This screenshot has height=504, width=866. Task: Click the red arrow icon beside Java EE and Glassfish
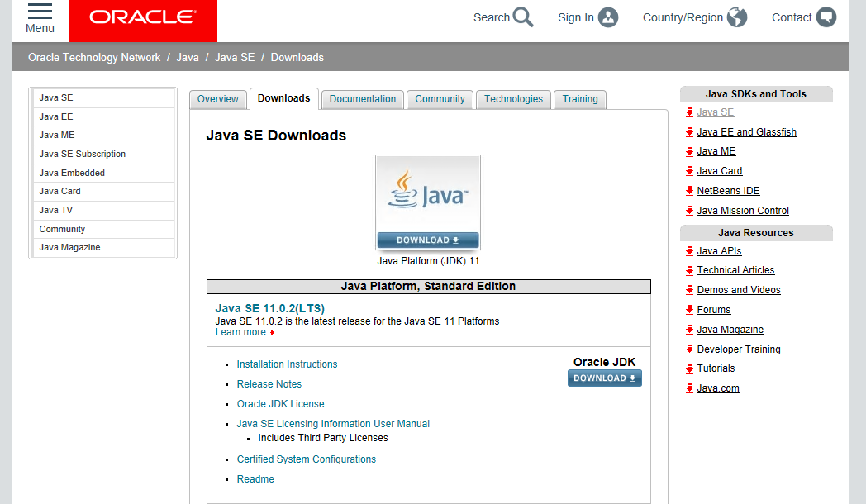pos(689,132)
